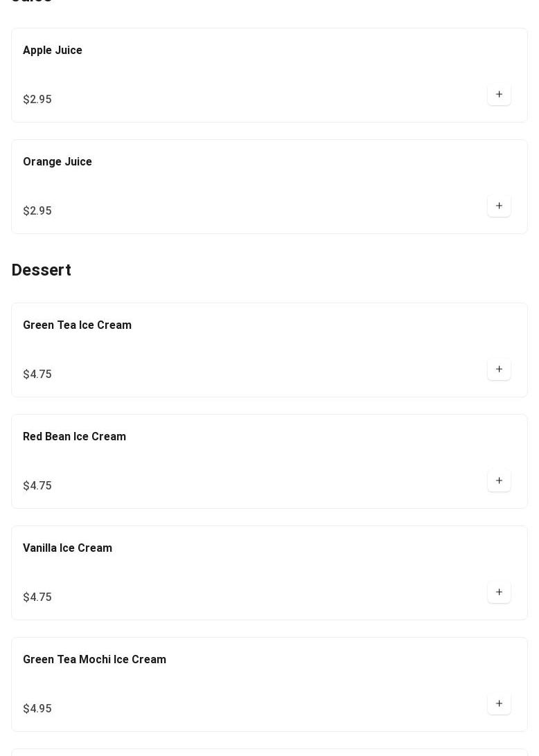539x756 pixels.
Task: Click Green Tea Ice Cream's $4.75 price
Action: click(37, 374)
